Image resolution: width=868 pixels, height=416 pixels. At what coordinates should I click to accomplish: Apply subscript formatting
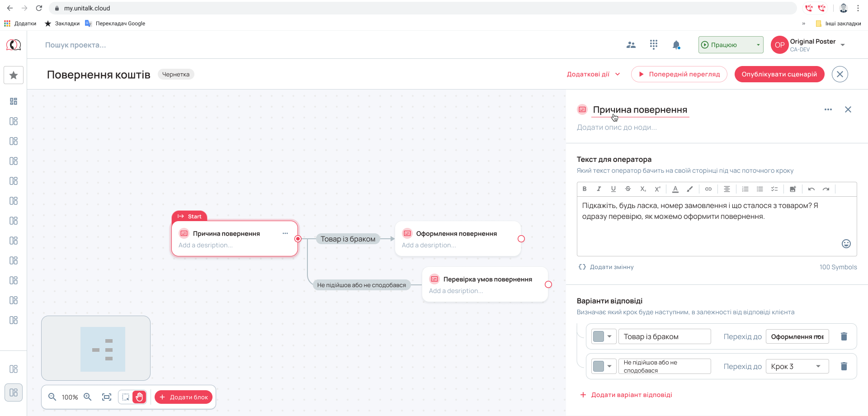(643, 189)
